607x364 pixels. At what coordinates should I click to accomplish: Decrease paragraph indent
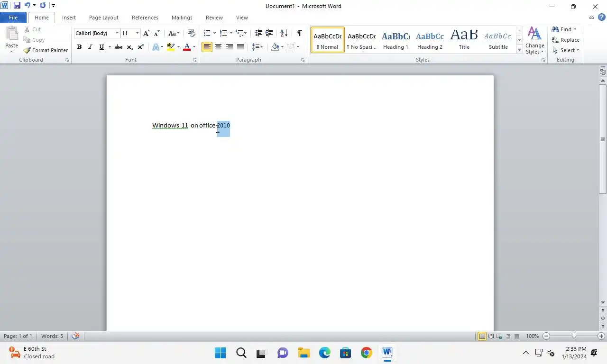click(258, 33)
